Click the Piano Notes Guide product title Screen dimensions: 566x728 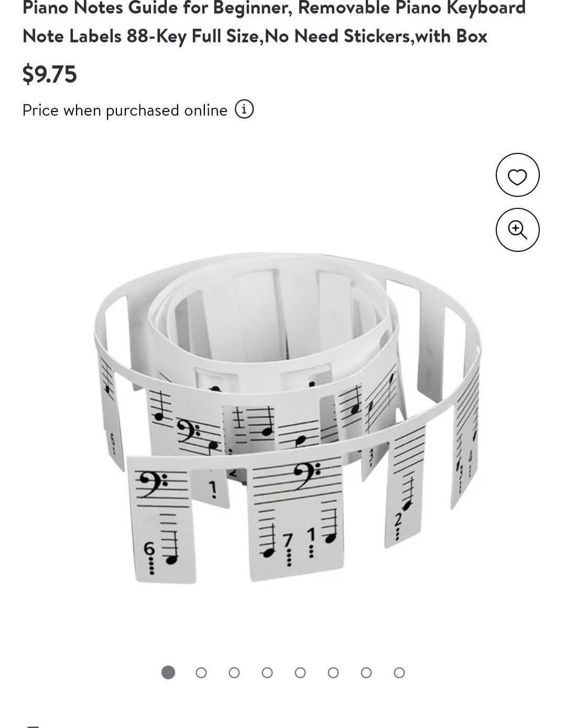coord(274,22)
